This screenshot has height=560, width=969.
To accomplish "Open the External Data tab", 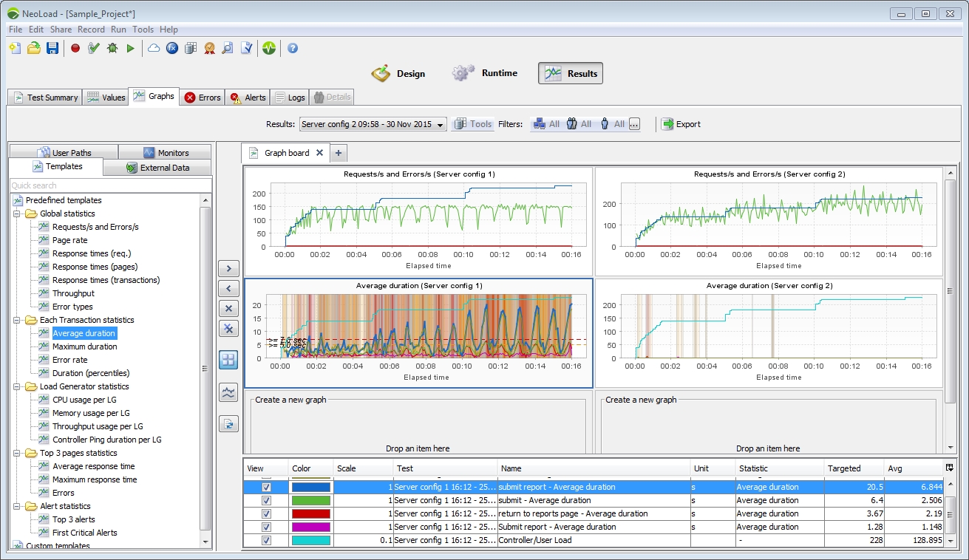I will point(157,168).
